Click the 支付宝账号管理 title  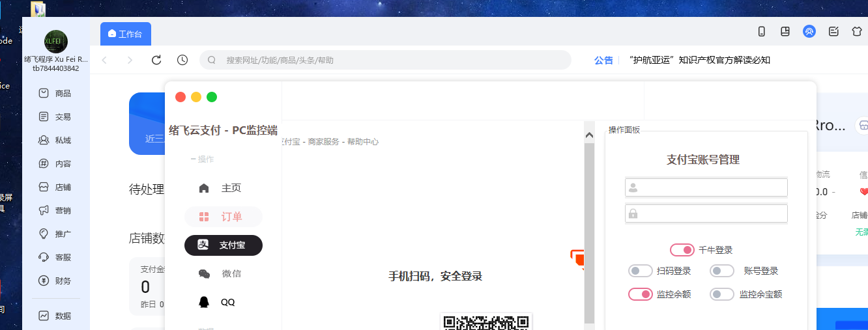tap(703, 159)
